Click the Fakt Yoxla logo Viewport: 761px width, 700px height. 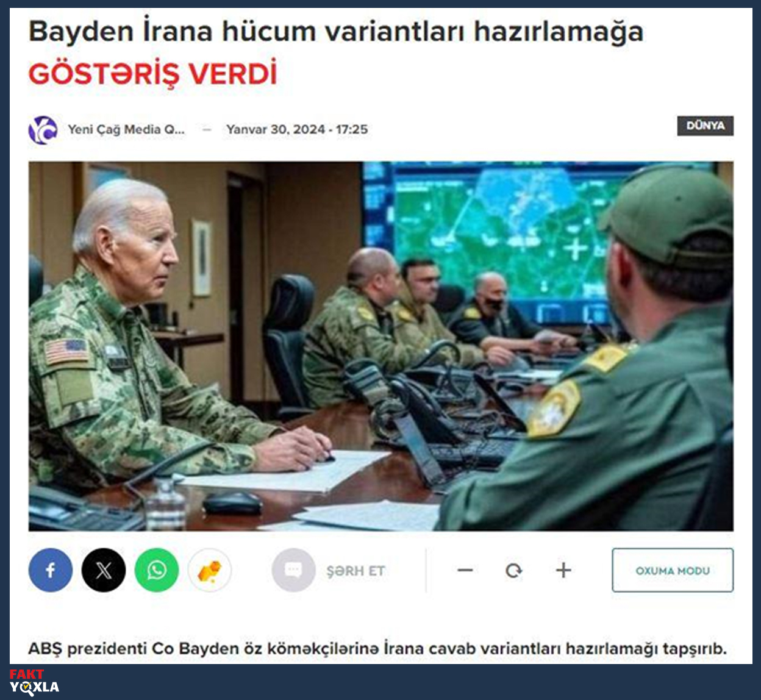[x=34, y=681]
